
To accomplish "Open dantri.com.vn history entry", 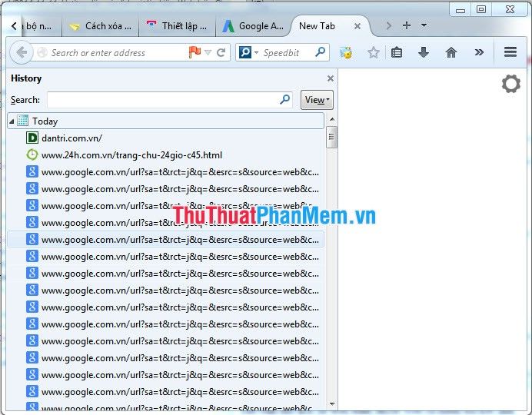I will [x=71, y=138].
